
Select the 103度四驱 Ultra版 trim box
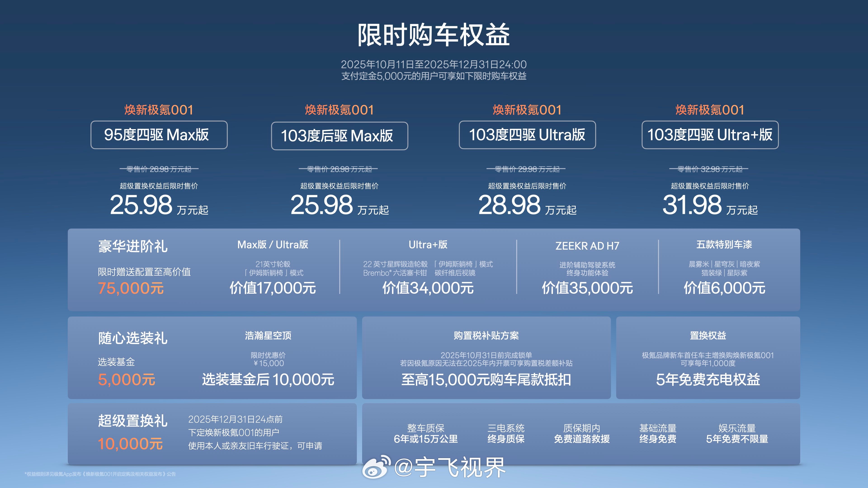527,135
